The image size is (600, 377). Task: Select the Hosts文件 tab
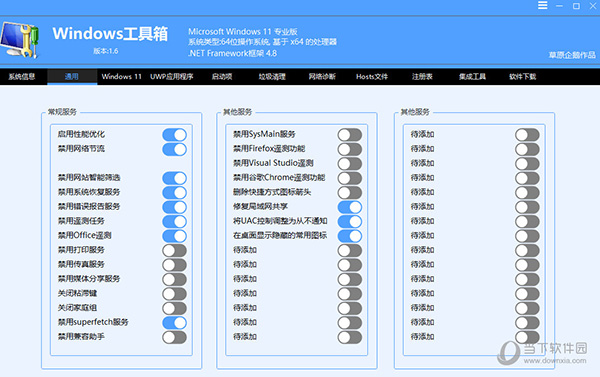tap(372, 77)
